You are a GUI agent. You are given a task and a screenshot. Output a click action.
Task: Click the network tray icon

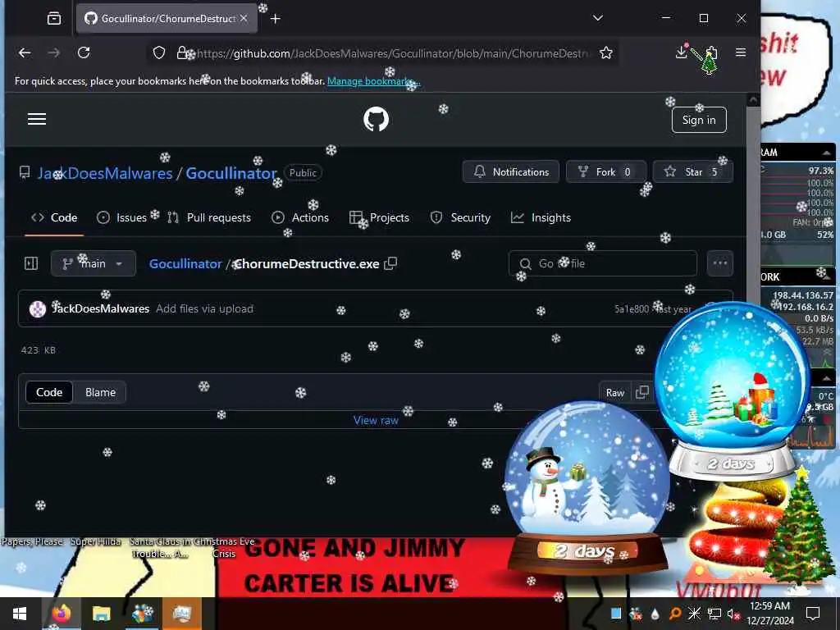click(x=714, y=614)
